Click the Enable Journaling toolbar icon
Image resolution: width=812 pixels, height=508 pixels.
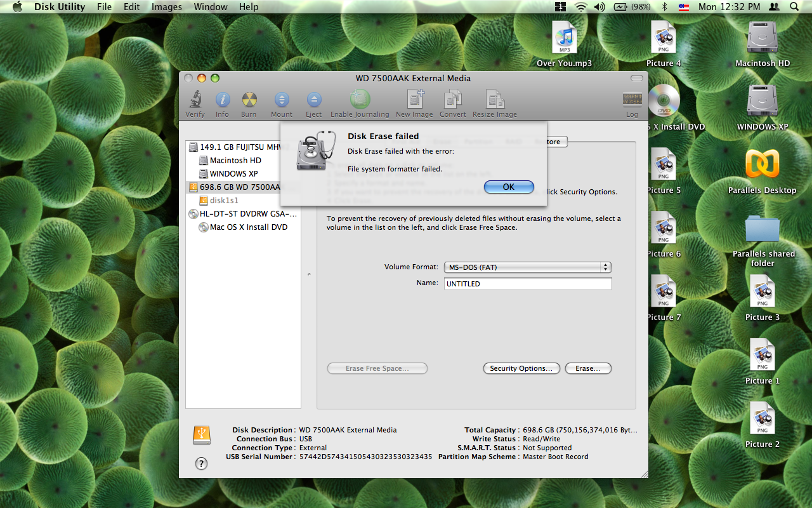(360, 100)
